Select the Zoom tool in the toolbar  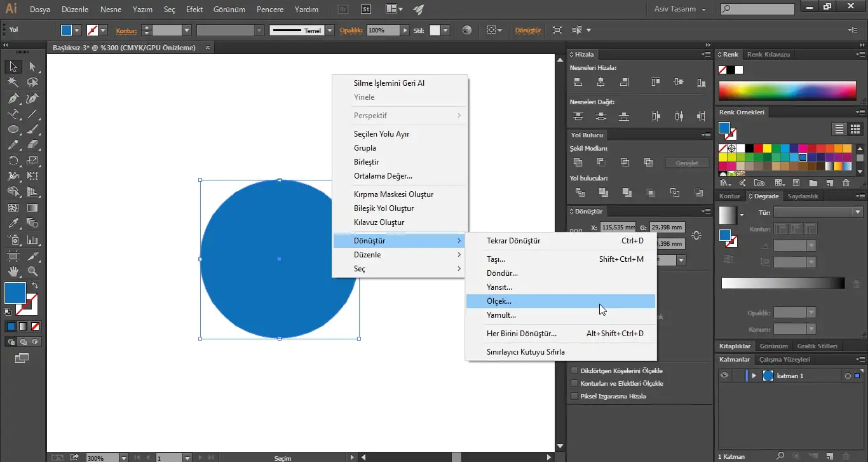[x=31, y=272]
